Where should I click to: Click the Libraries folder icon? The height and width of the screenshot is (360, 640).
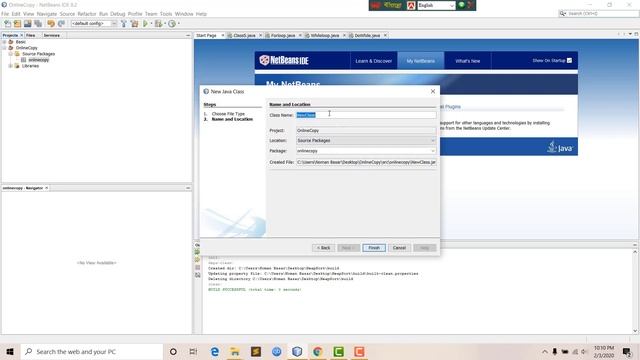pyautogui.click(x=17, y=66)
